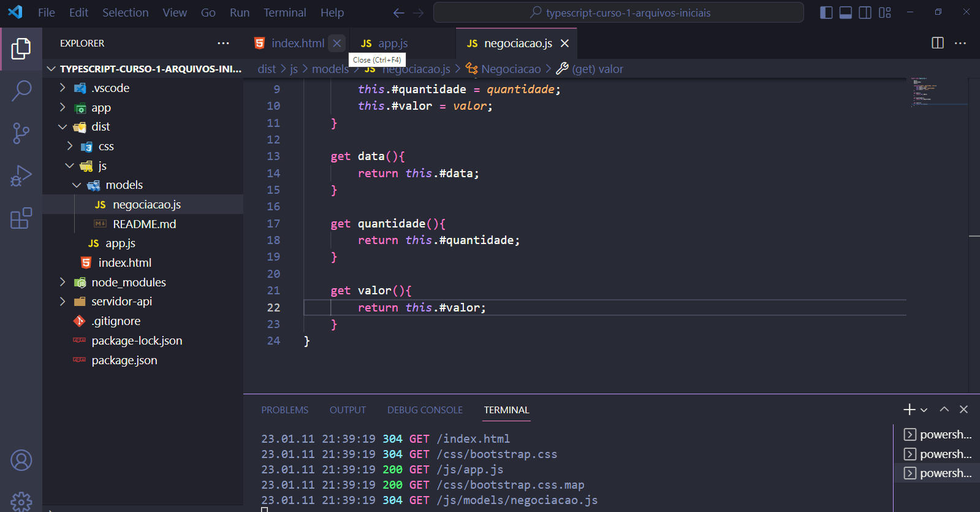
Task: Switch to the DEBUG CONSOLE panel tab
Action: tap(425, 410)
